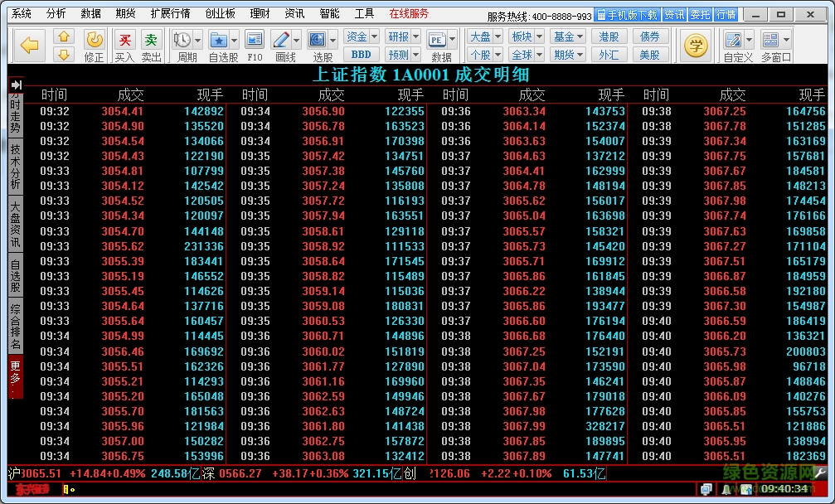
Task: Click the 沪 index value in status bar
Action: coord(35,473)
